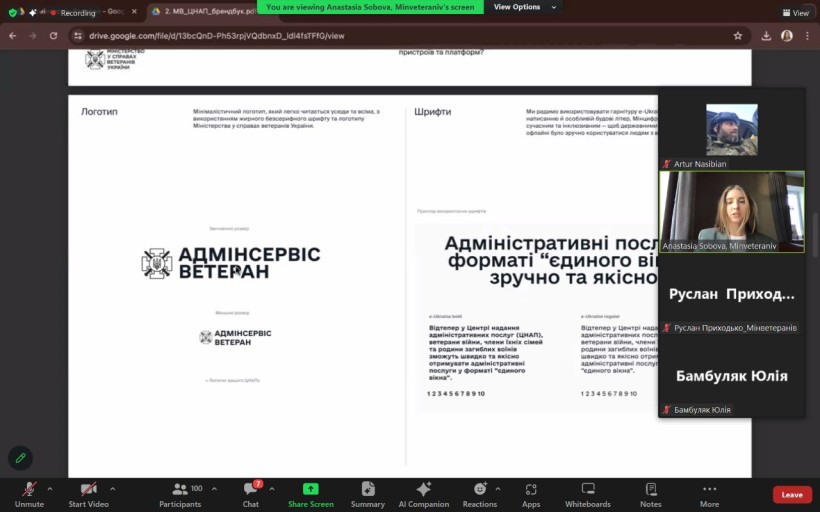The image size is (820, 512).
Task: Click the Recording indicator
Action: pyautogui.click(x=73, y=13)
